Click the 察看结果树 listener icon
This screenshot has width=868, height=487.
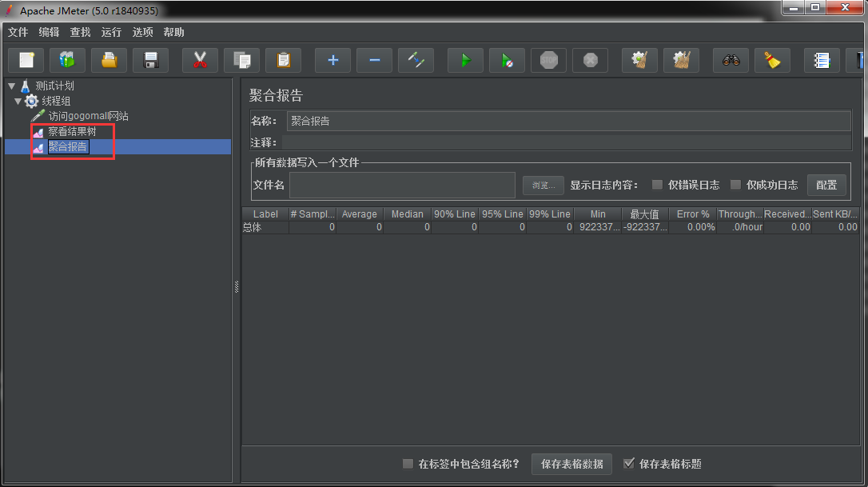click(x=38, y=132)
